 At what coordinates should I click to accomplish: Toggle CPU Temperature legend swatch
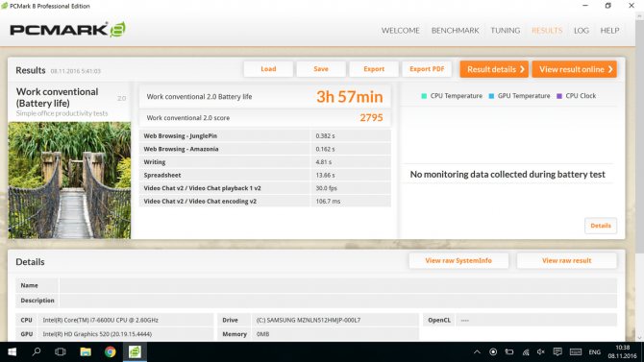pyautogui.click(x=424, y=96)
